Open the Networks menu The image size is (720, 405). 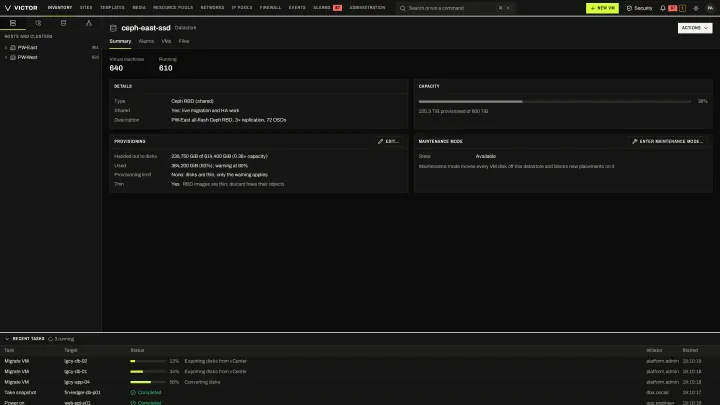click(212, 8)
